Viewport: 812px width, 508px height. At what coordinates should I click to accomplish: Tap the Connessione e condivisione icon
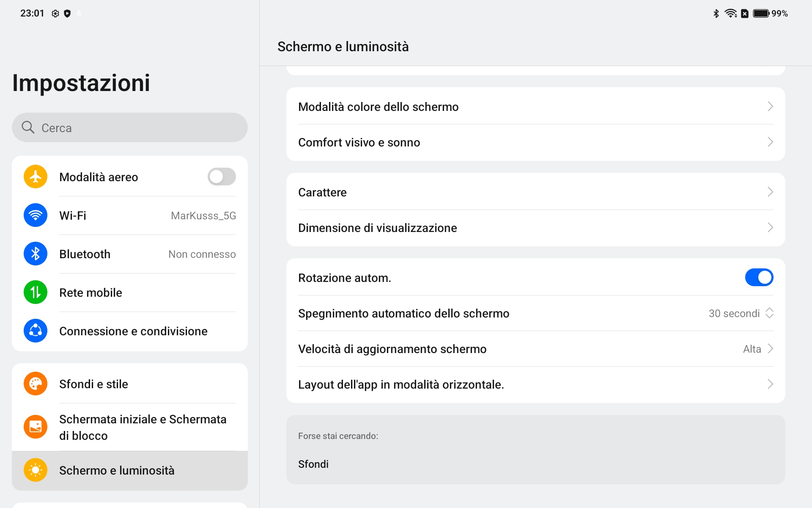click(x=36, y=331)
